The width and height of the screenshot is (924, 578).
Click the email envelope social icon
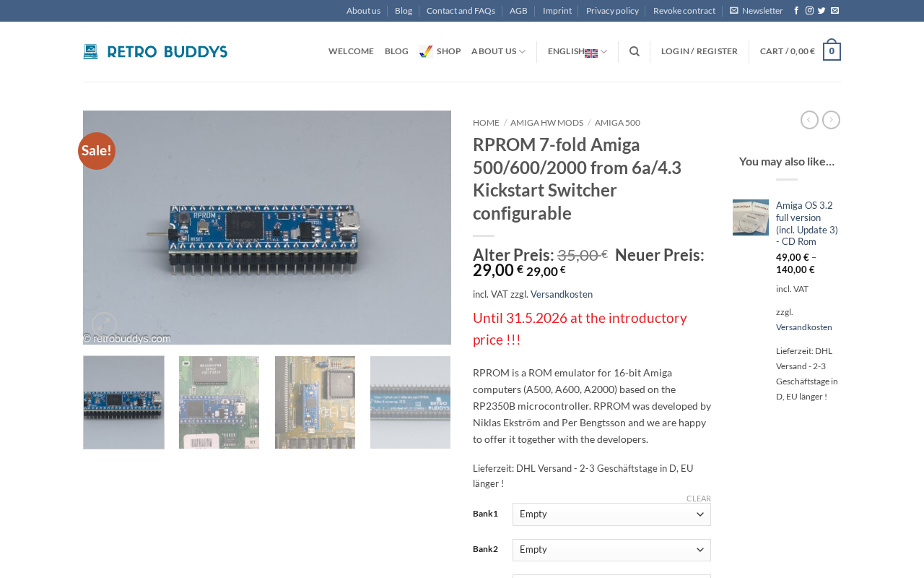click(834, 11)
